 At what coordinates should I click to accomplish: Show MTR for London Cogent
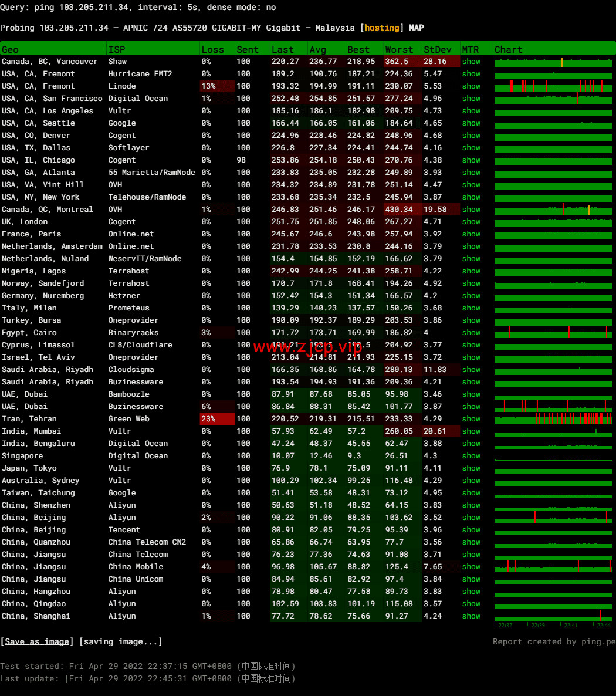pyautogui.click(x=471, y=222)
